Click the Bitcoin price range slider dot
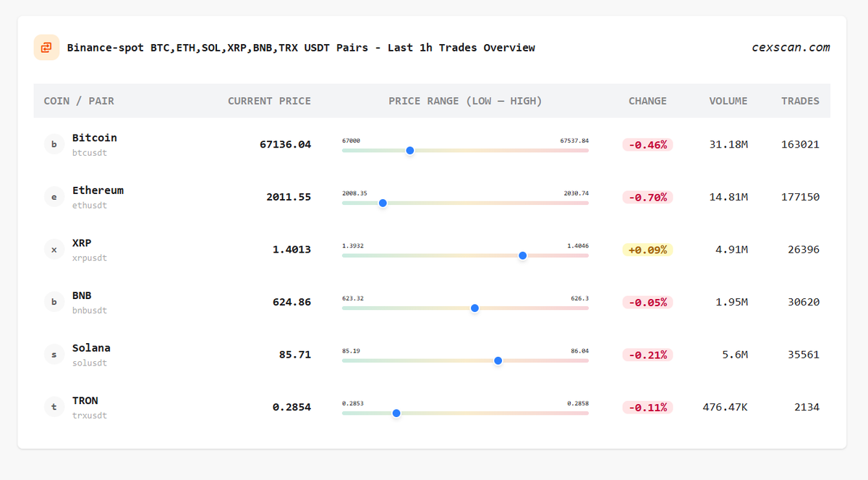 click(410, 151)
